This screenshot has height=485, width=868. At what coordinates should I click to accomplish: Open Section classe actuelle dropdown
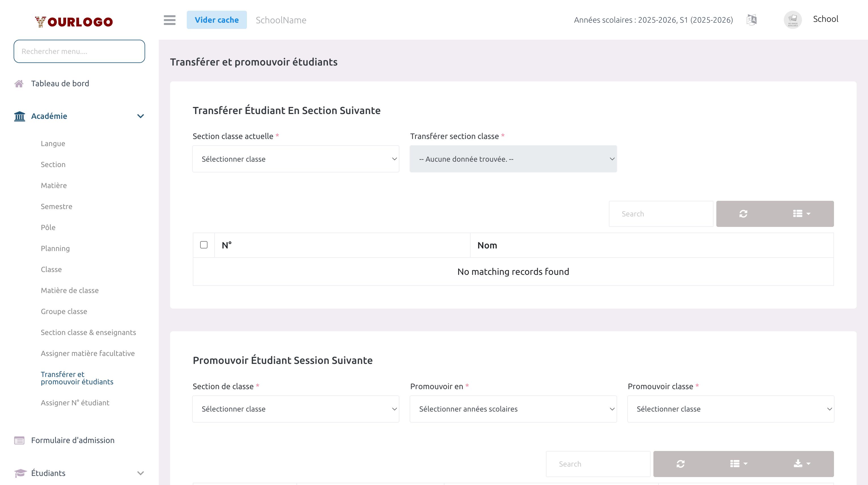[295, 159]
